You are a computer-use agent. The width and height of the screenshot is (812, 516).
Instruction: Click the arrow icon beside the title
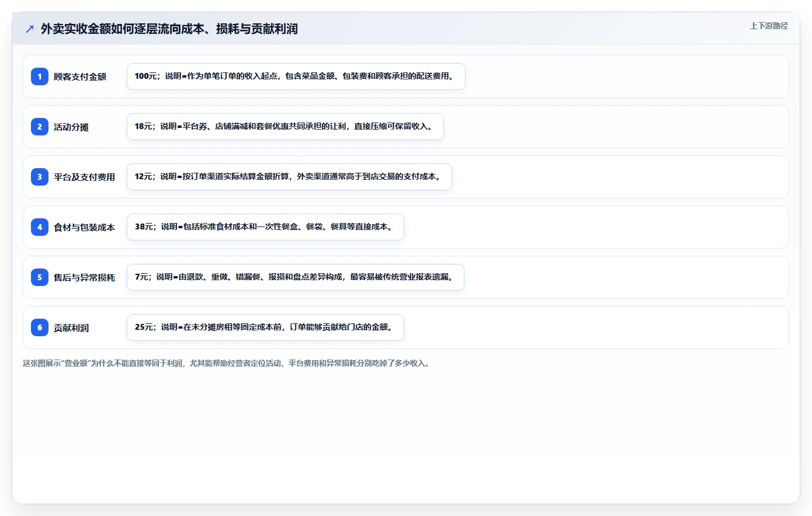point(30,29)
